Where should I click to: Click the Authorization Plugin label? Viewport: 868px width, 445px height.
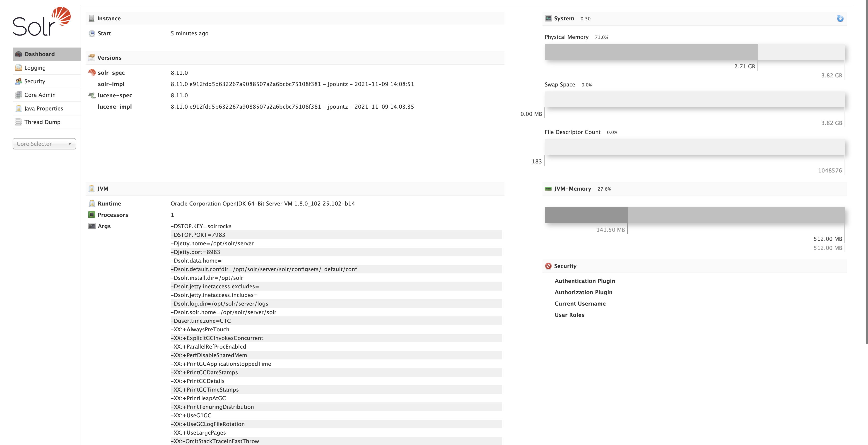pyautogui.click(x=583, y=292)
